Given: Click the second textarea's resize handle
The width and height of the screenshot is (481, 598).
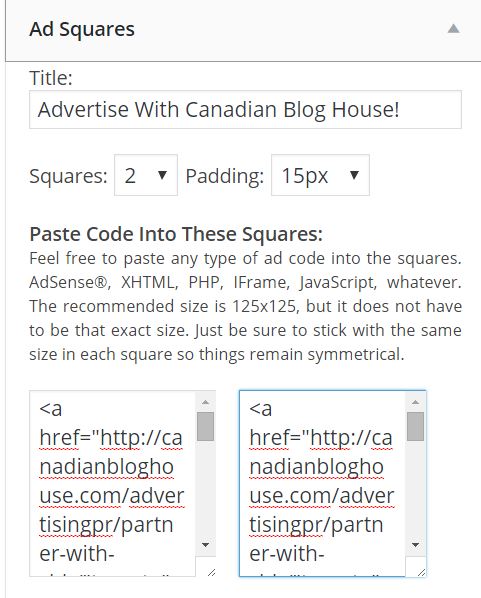Looking at the screenshot, I should pyautogui.click(x=421, y=572).
